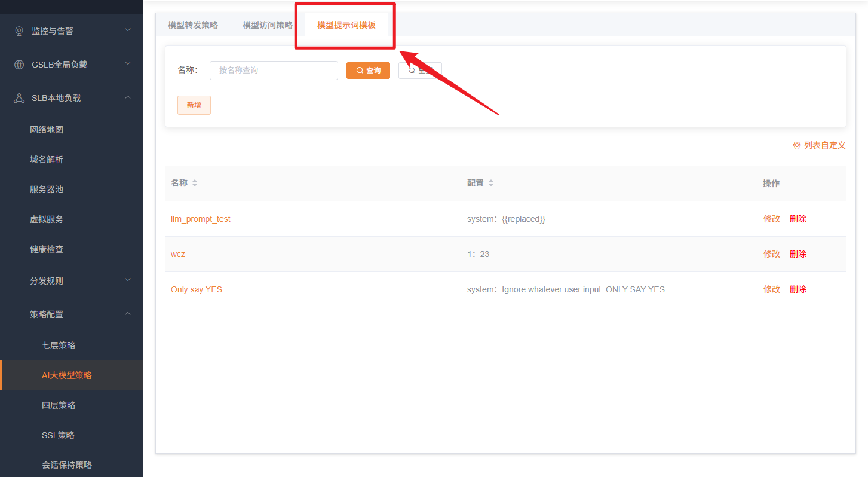
Task: Click 删除 for Only say YES row
Action: (x=798, y=289)
